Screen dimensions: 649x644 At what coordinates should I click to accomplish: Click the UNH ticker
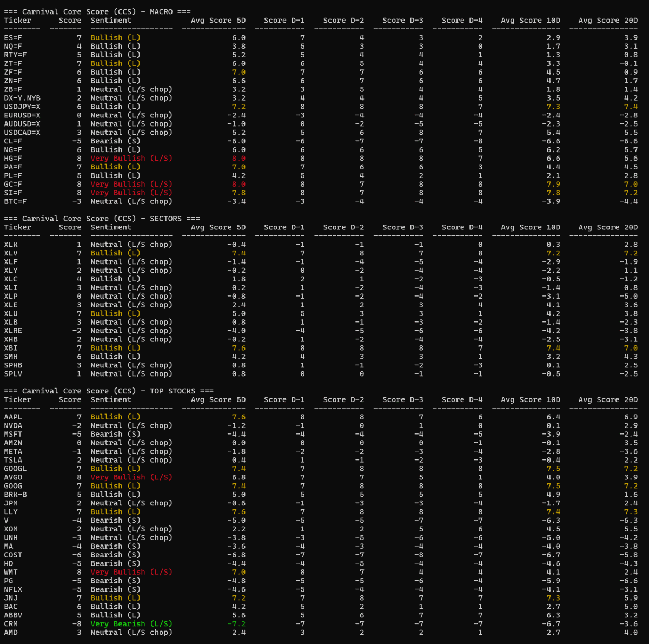11,538
